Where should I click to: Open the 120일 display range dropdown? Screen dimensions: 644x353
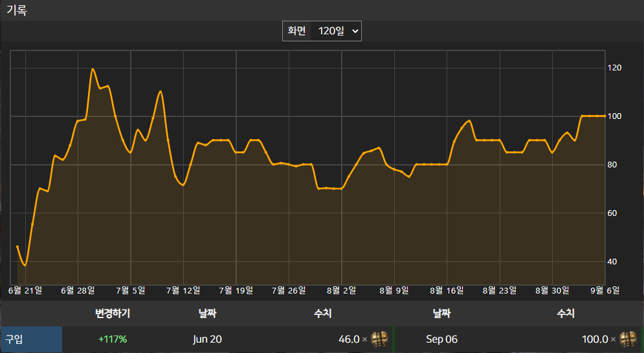click(x=337, y=31)
